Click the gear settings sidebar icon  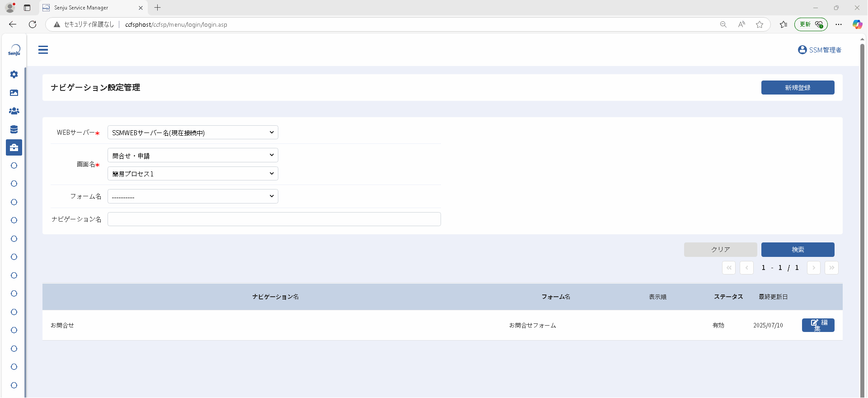(x=14, y=74)
